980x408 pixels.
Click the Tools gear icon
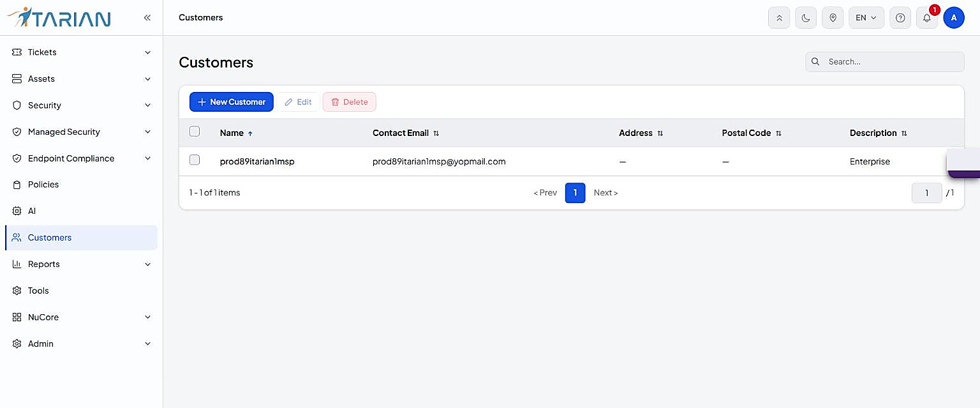tap(17, 291)
